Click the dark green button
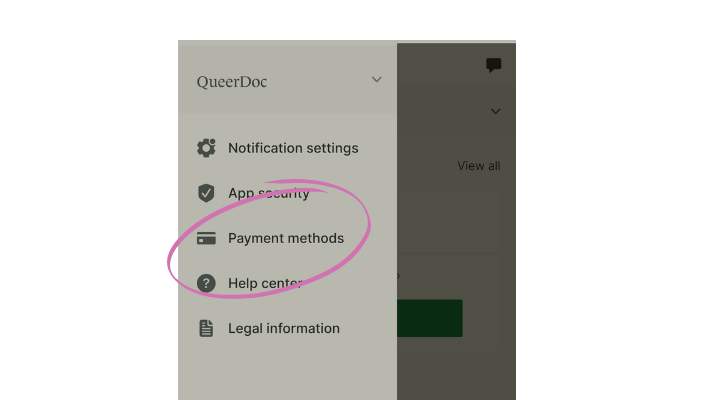Image resolution: width=720 pixels, height=400 pixels. (x=430, y=318)
